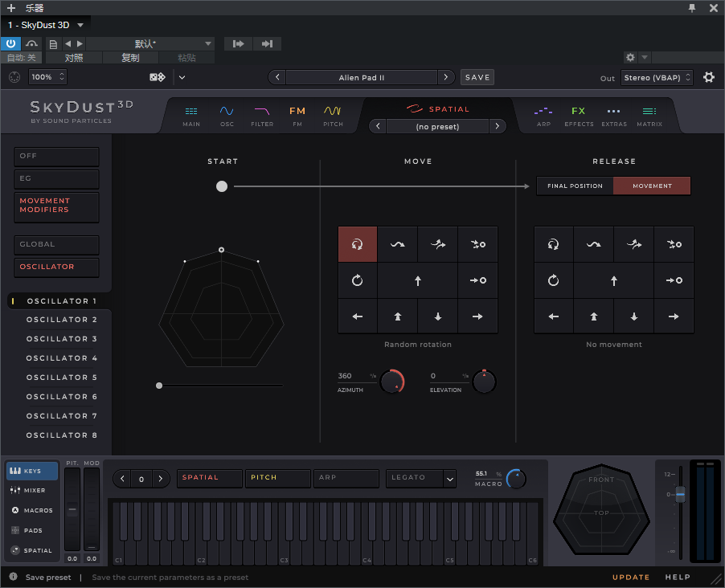Select right arrow movement in RELEASE grid
The height and width of the screenshot is (588, 725).
(x=674, y=316)
